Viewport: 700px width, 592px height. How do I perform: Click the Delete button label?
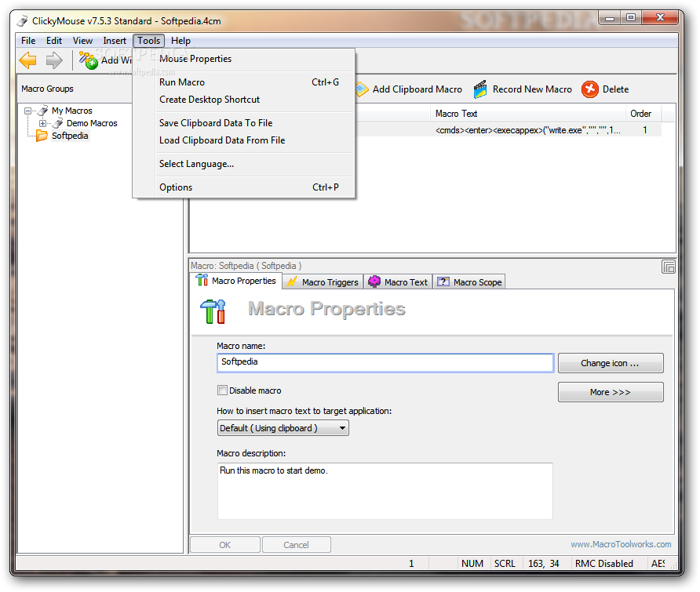tap(615, 89)
